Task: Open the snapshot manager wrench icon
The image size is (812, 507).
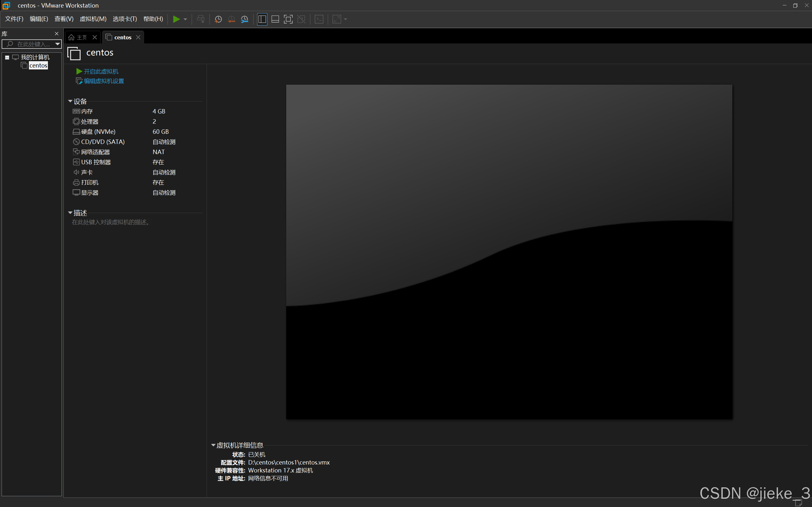Action: click(x=245, y=19)
